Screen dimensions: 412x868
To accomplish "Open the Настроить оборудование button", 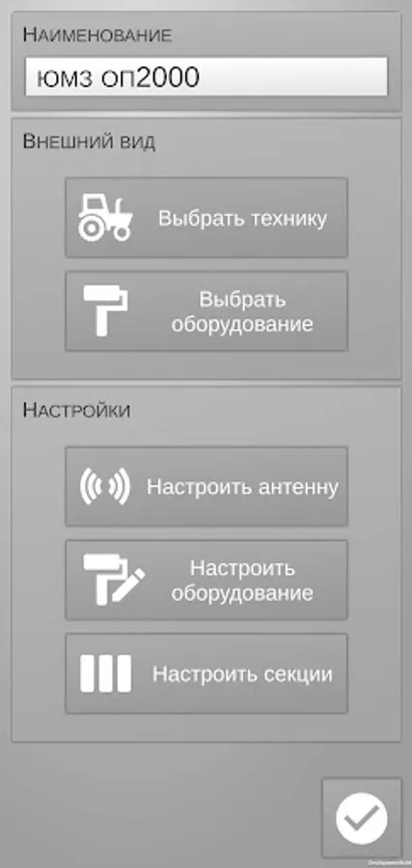I will pyautogui.click(x=206, y=581).
